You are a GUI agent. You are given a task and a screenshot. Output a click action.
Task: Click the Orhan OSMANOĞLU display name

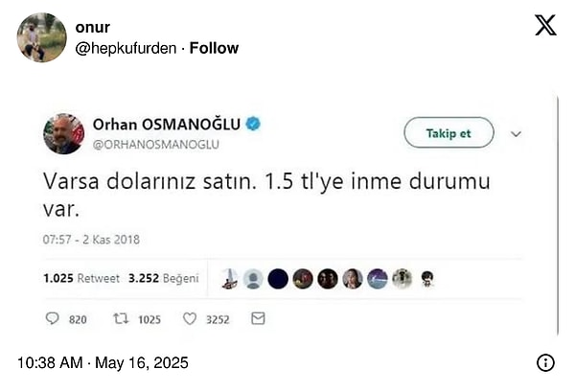click(x=169, y=124)
